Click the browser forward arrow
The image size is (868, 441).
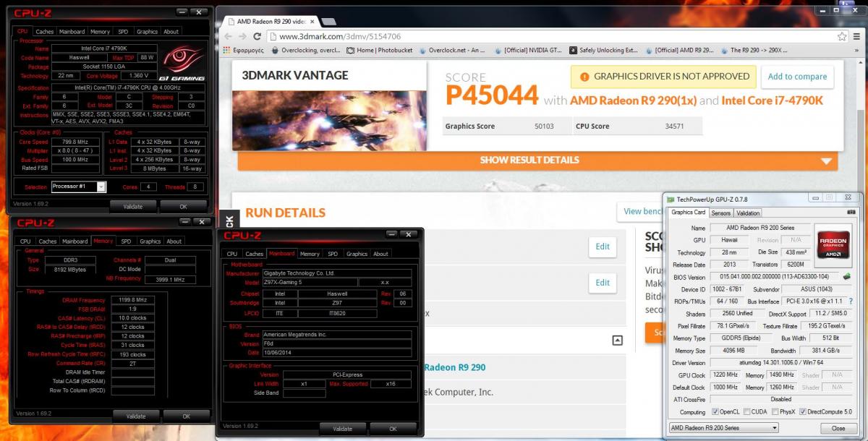[242, 36]
